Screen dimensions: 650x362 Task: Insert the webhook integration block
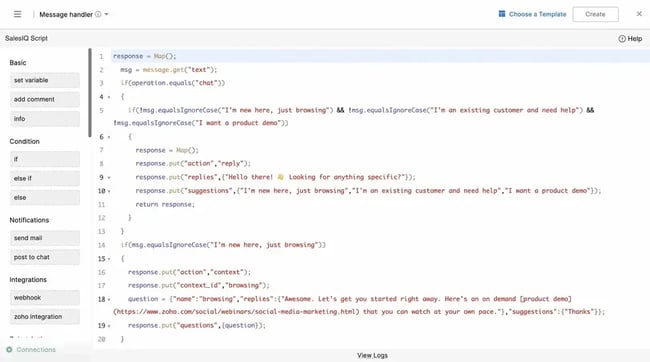pyautogui.click(x=45, y=298)
